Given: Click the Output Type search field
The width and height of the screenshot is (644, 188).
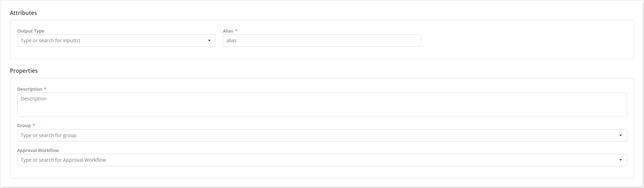Looking at the screenshot, I should pyautogui.click(x=111, y=41).
